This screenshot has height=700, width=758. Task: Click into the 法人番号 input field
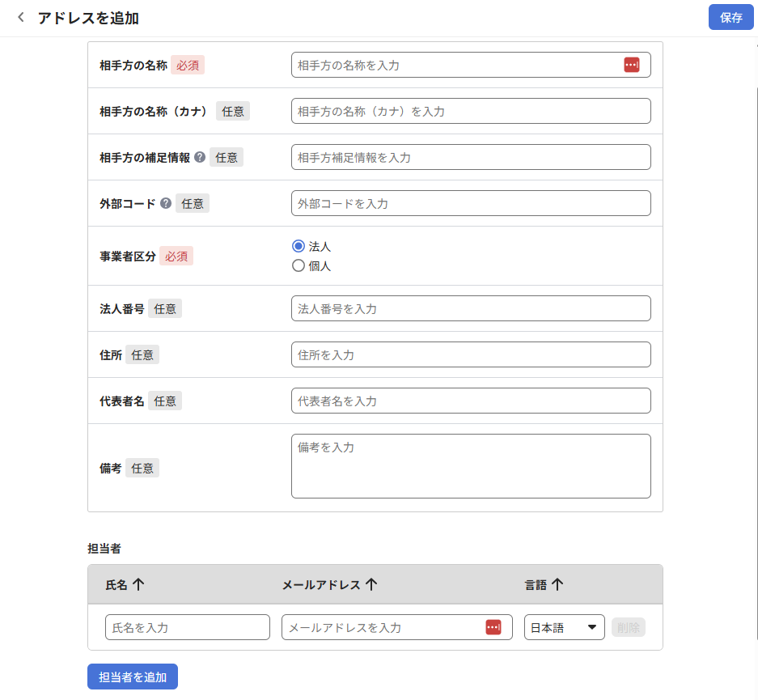471,308
